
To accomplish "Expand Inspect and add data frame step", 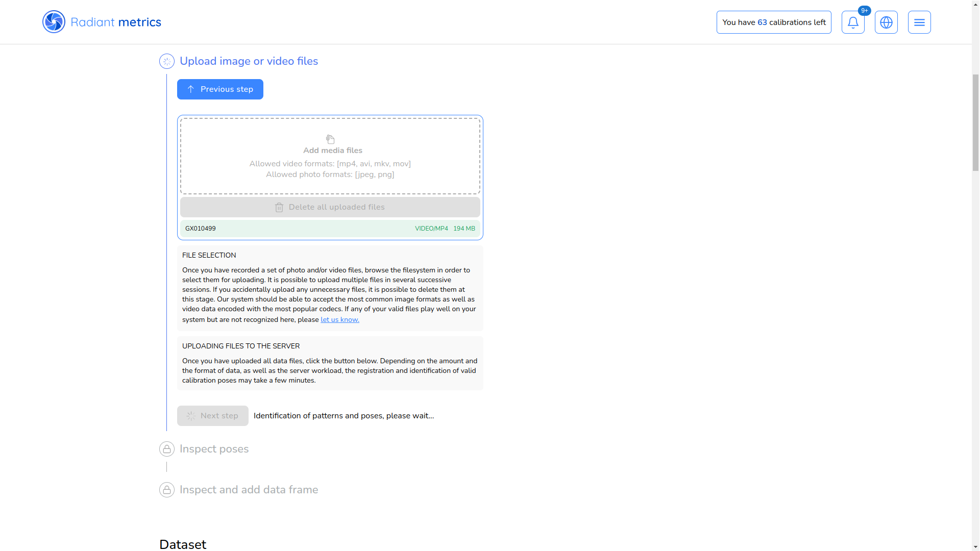I will tap(249, 490).
